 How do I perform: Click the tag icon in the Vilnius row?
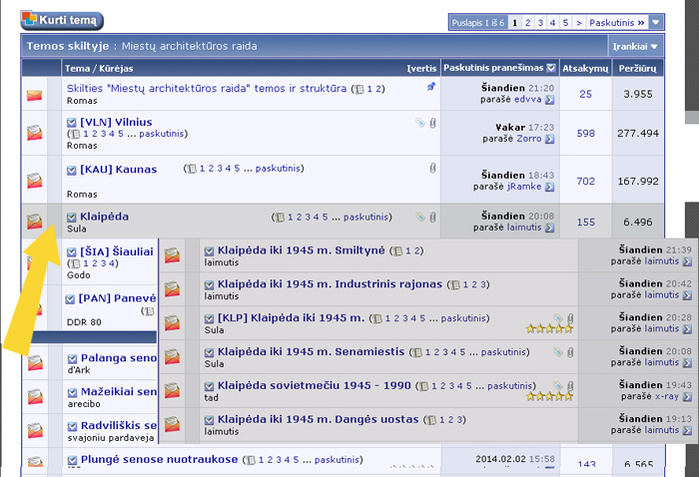[420, 123]
